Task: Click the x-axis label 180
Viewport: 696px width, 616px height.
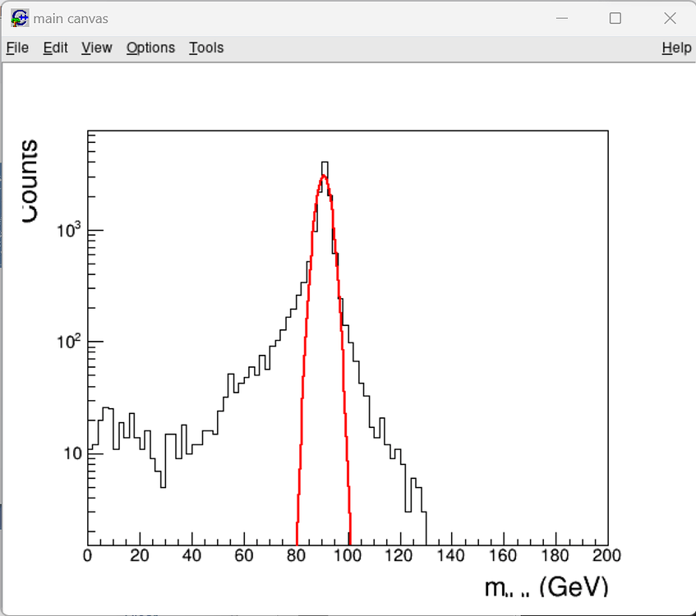Action: (x=555, y=556)
